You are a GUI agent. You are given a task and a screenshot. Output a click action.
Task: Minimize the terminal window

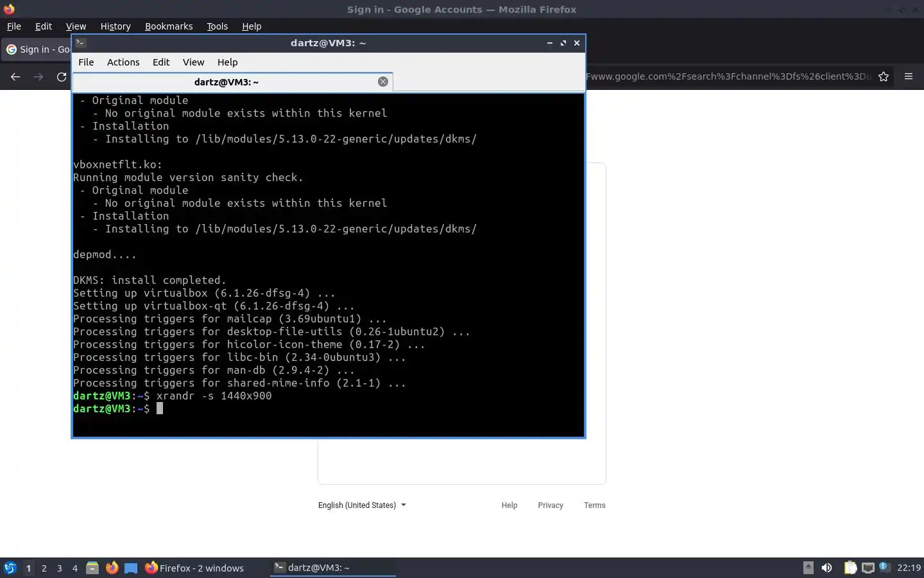(549, 43)
